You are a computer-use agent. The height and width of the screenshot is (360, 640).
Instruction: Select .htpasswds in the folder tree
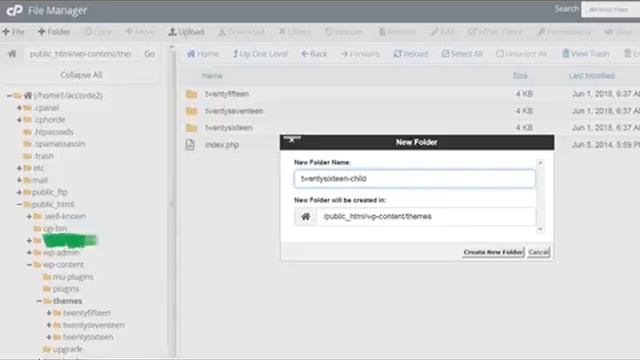(x=53, y=132)
